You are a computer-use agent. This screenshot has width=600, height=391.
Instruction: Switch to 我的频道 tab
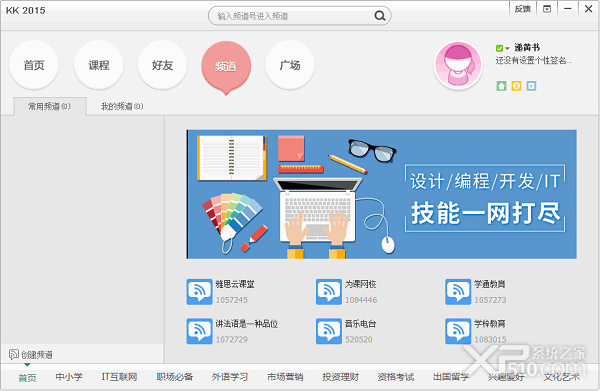pyautogui.click(x=122, y=106)
